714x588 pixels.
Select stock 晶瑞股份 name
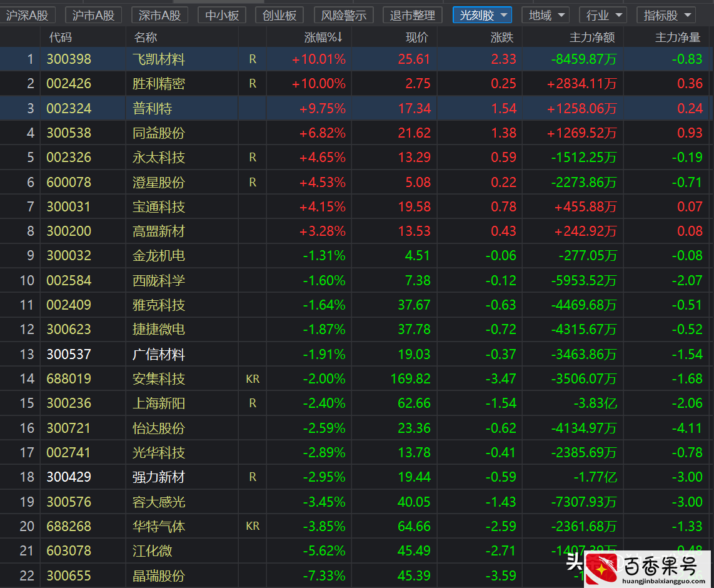tap(158, 575)
